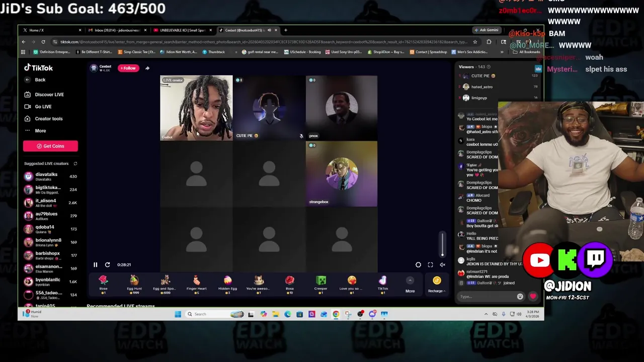Open File Explorer from taskbar
644x362 pixels.
[x=275, y=314]
